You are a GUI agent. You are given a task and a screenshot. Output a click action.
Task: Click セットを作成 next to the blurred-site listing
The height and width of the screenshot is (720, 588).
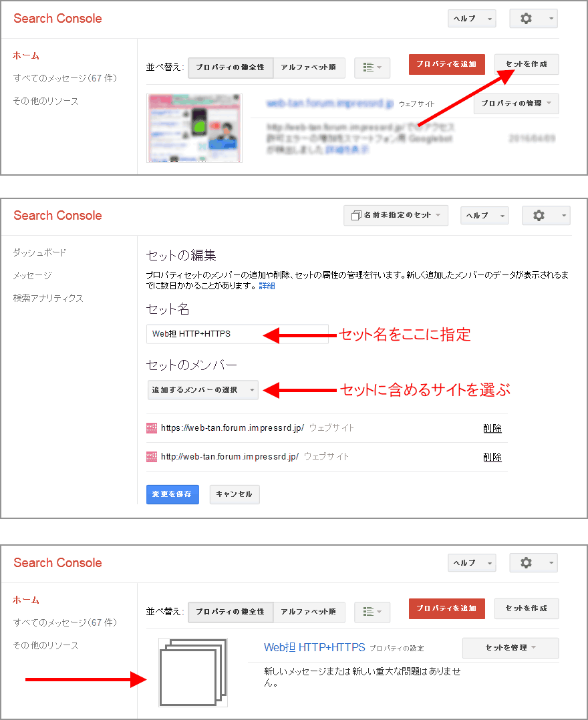527,64
